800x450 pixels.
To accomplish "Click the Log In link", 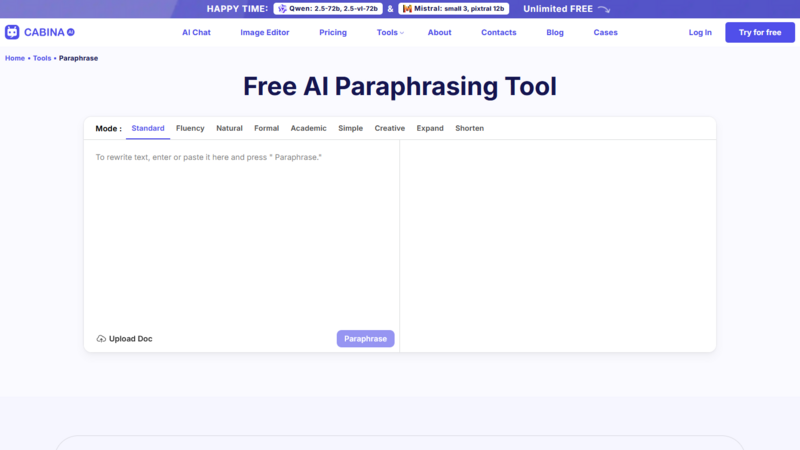I will point(700,32).
